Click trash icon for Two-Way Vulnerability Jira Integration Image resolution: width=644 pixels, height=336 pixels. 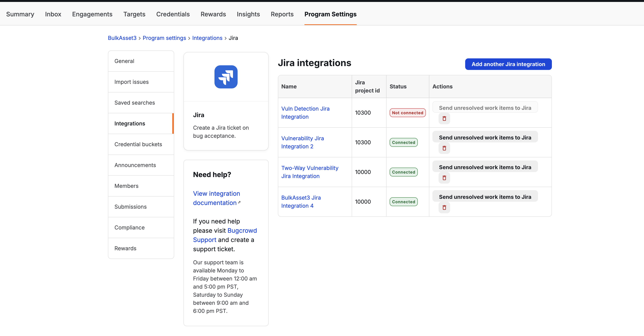(x=444, y=178)
